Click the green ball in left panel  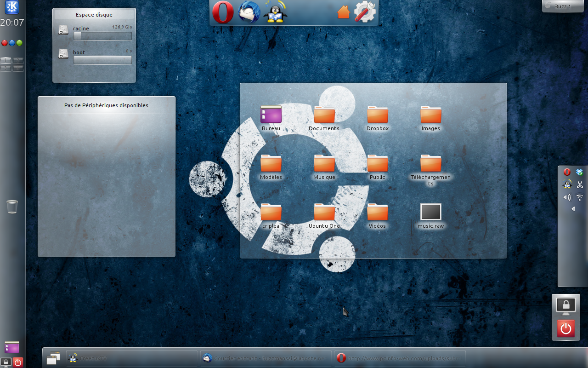[19, 43]
